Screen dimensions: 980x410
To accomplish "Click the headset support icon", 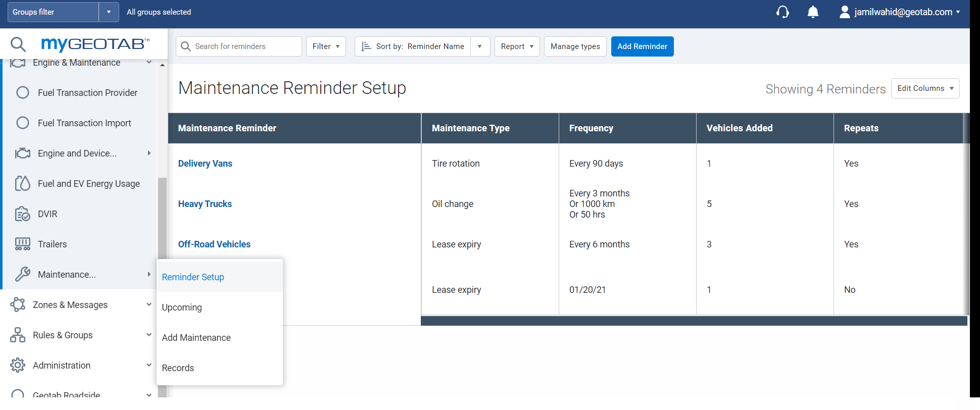I will (782, 12).
